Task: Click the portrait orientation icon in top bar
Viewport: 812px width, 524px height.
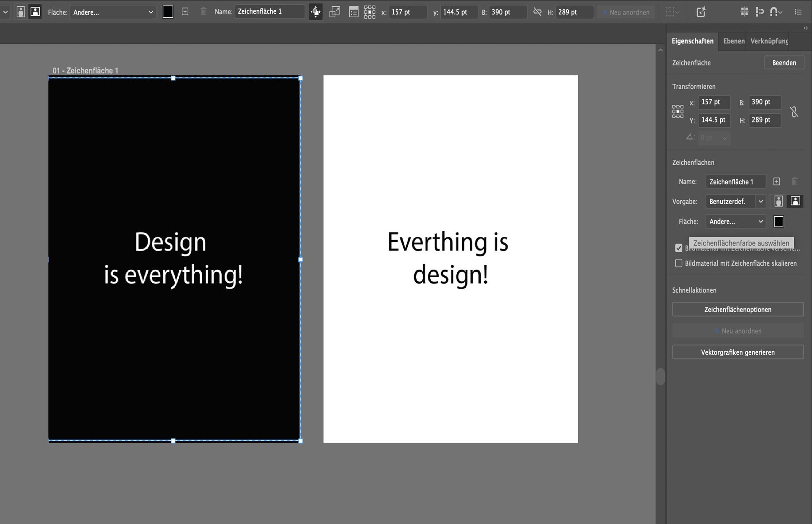Action: point(20,12)
